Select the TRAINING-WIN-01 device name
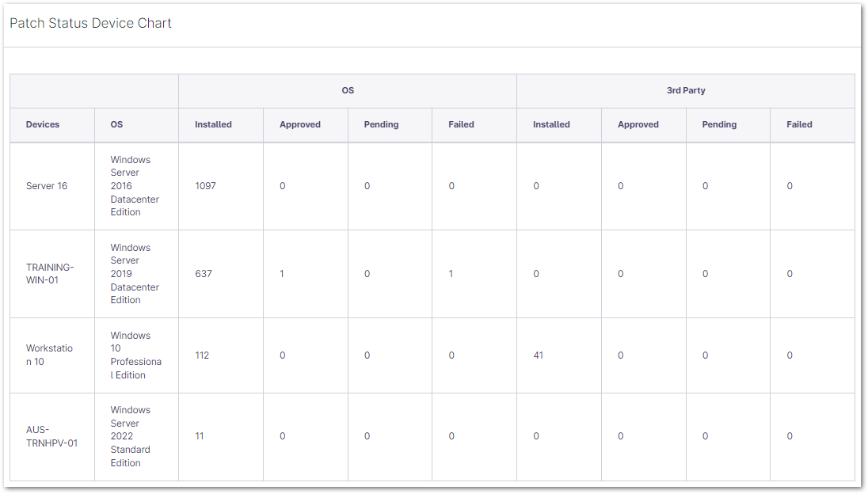Screen dimensions: 868x494 [50, 274]
